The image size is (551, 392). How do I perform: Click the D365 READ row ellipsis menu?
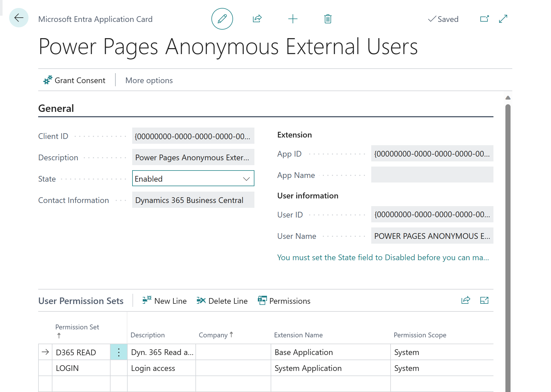pos(119,352)
